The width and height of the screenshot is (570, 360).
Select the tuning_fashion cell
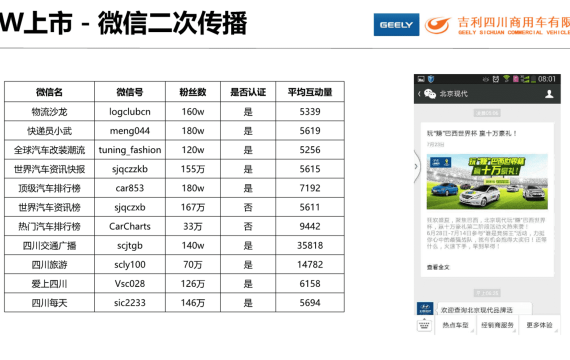130,150
